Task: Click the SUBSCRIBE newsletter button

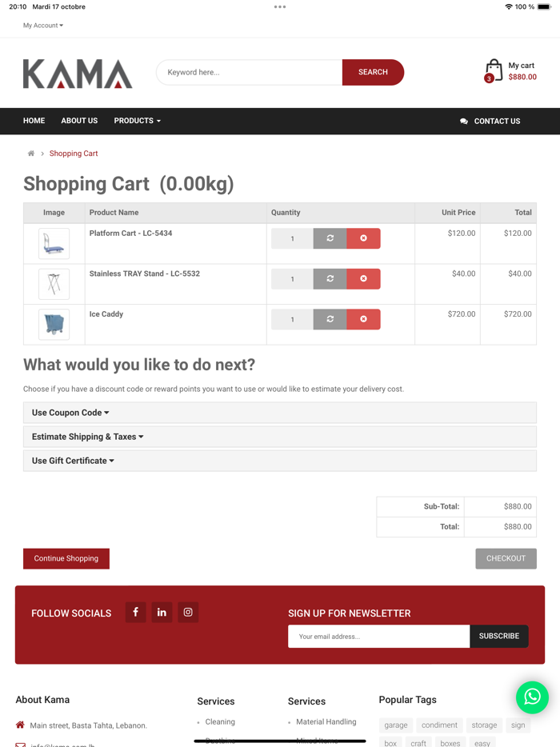Action: (x=499, y=636)
